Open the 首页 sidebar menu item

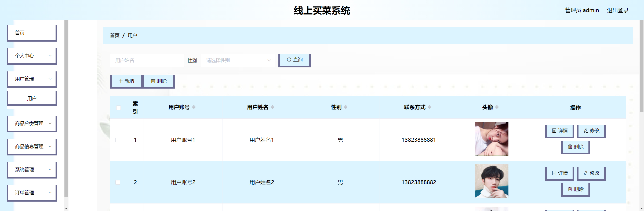[32, 33]
